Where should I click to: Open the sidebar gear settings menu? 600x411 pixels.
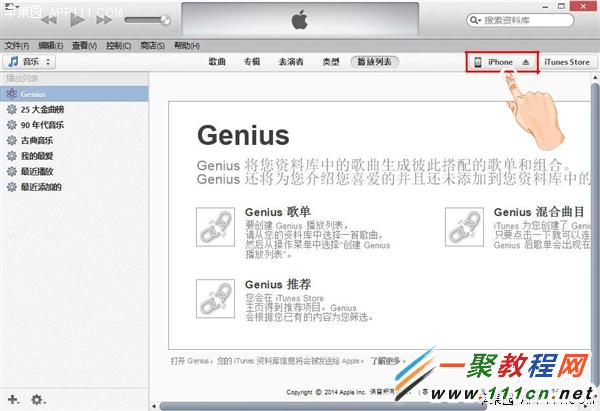38,400
